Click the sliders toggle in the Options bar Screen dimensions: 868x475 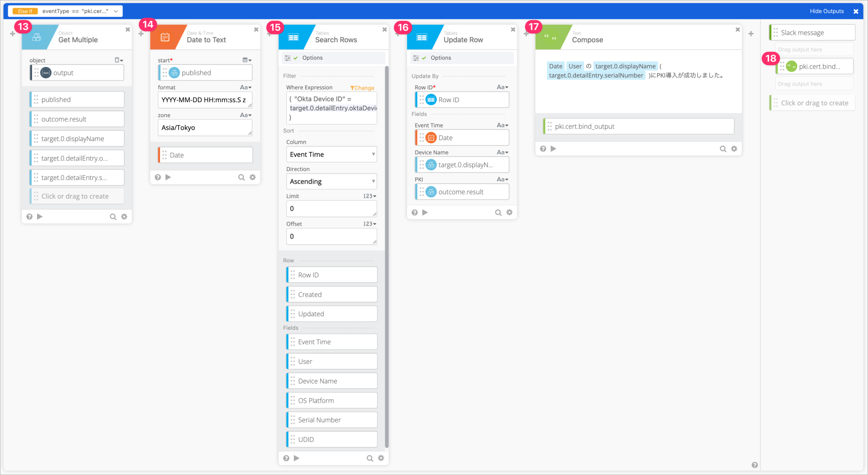287,57
